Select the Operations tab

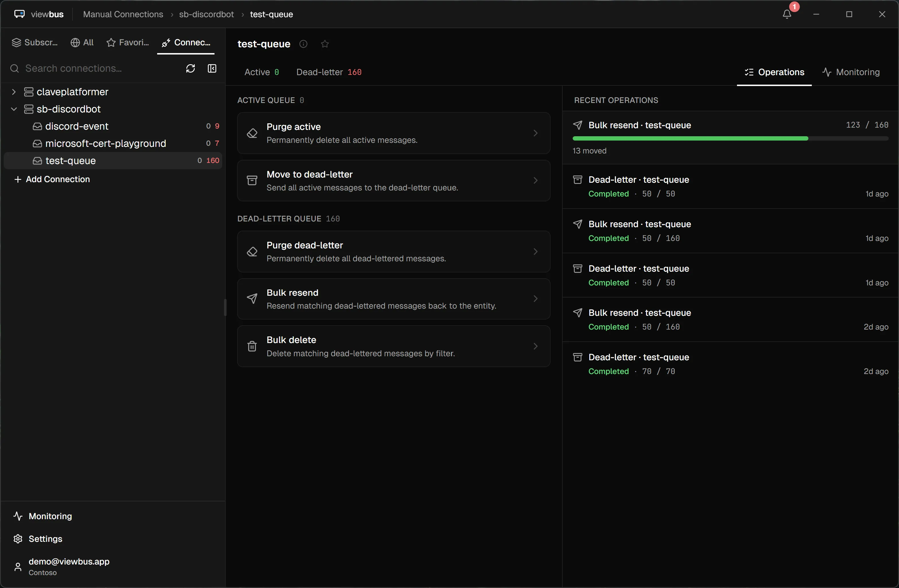[x=774, y=72]
